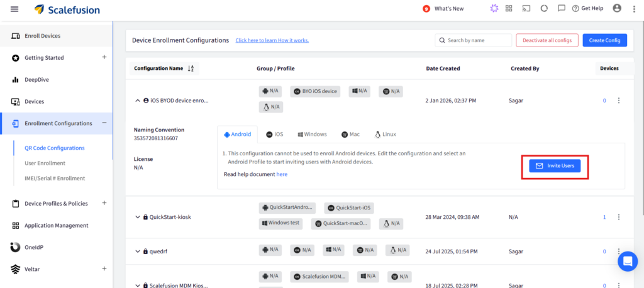Select QR Code Configurations submenu
This screenshot has height=288, width=644.
[55, 148]
